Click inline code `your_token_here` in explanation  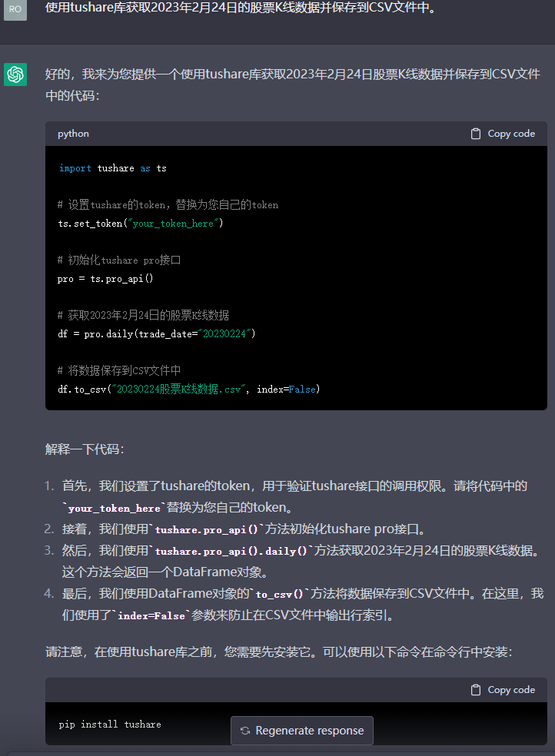click(115, 508)
